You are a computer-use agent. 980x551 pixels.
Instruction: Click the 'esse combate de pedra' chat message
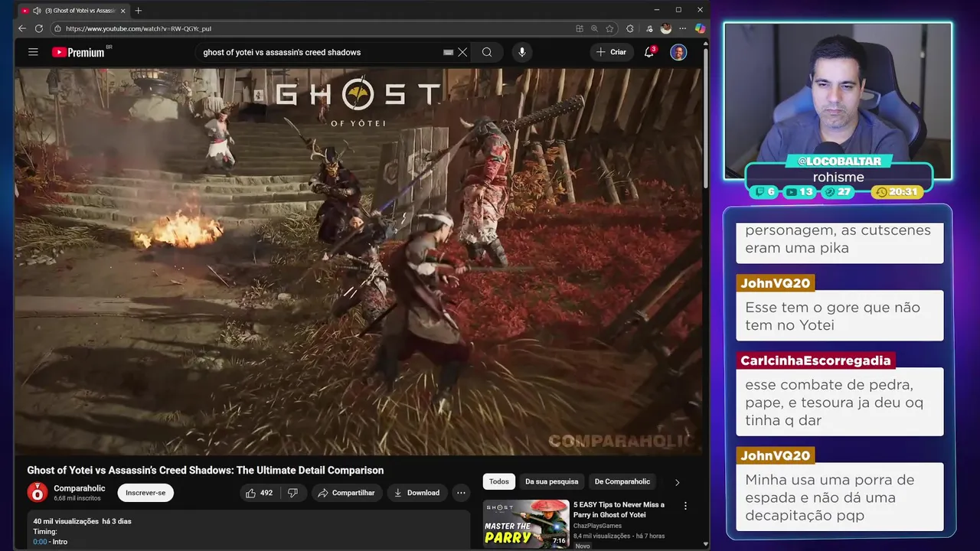pos(840,403)
